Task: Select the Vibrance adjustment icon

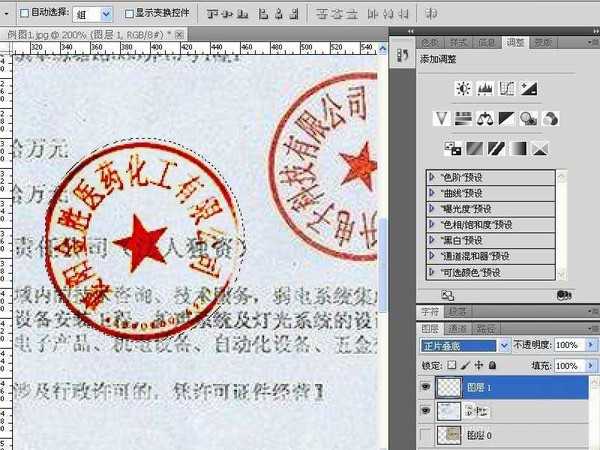Action: click(441, 118)
